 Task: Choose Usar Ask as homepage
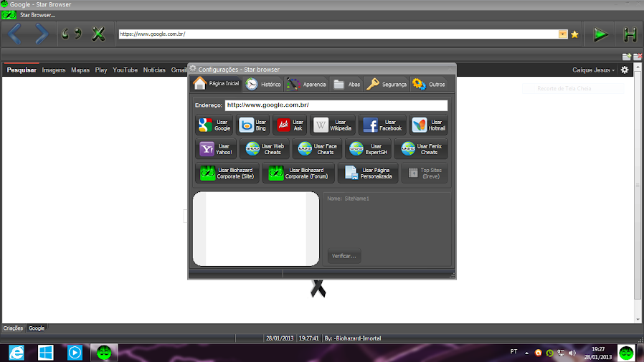(x=290, y=125)
